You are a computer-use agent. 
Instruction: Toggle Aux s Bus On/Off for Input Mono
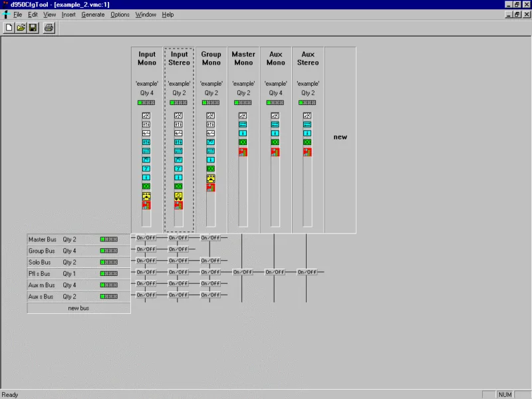click(146, 295)
